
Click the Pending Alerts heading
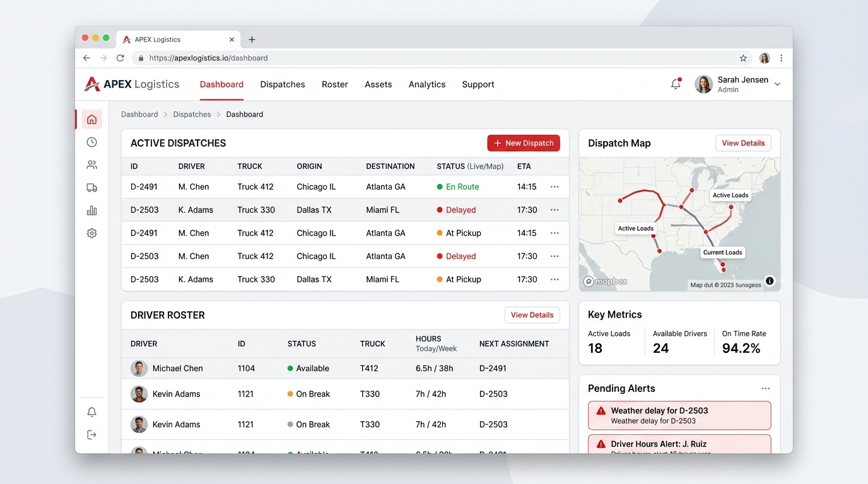[621, 389]
